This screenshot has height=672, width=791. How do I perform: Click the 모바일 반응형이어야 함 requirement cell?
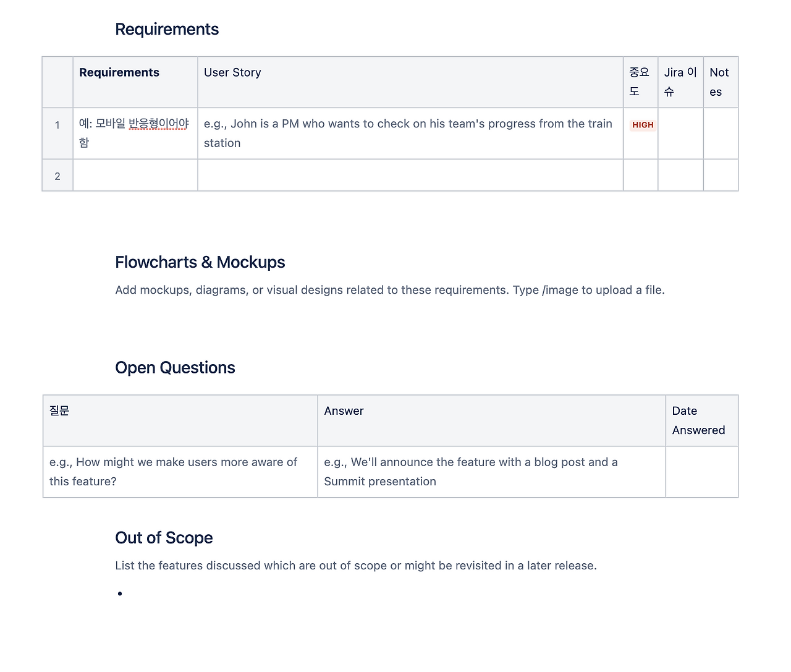134,132
